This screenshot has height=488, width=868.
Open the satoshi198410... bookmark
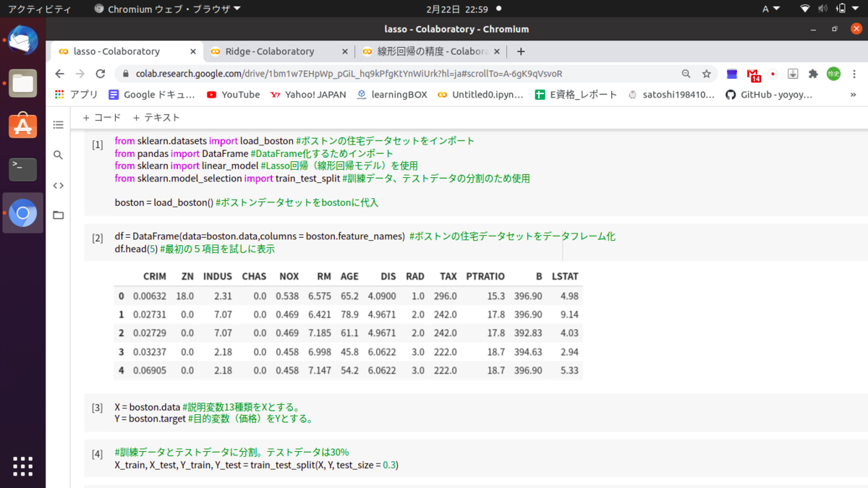coord(671,95)
